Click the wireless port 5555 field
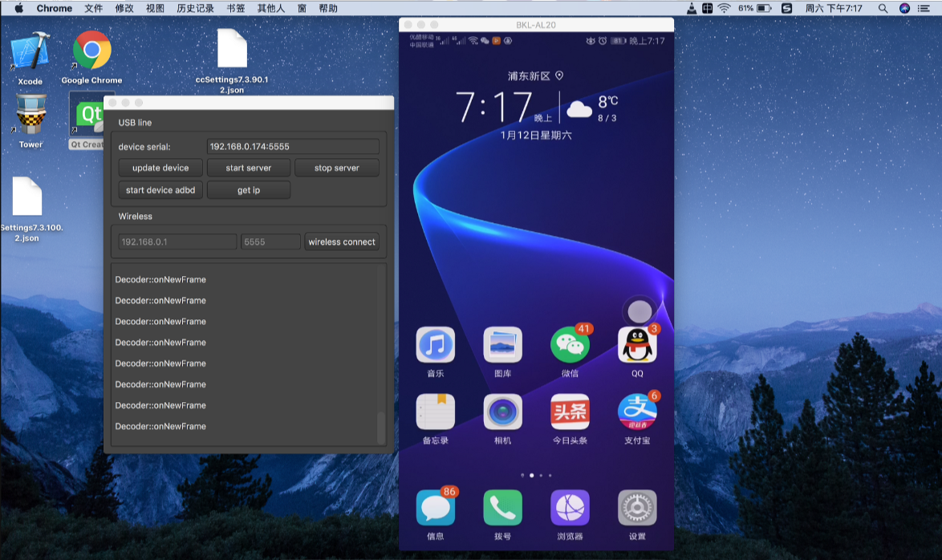The width and height of the screenshot is (942, 560). [270, 241]
